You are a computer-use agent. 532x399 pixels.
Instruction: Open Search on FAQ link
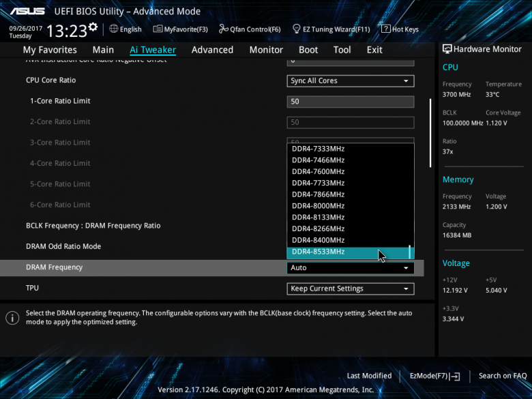[x=503, y=376]
